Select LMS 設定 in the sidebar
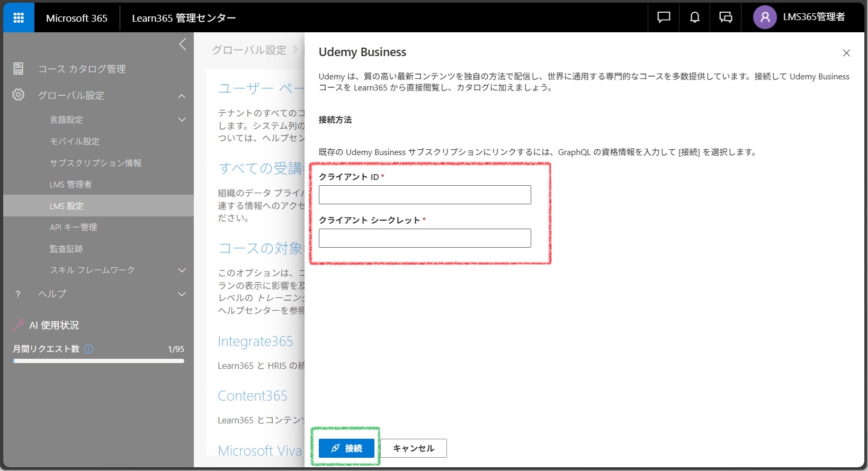 (x=99, y=206)
